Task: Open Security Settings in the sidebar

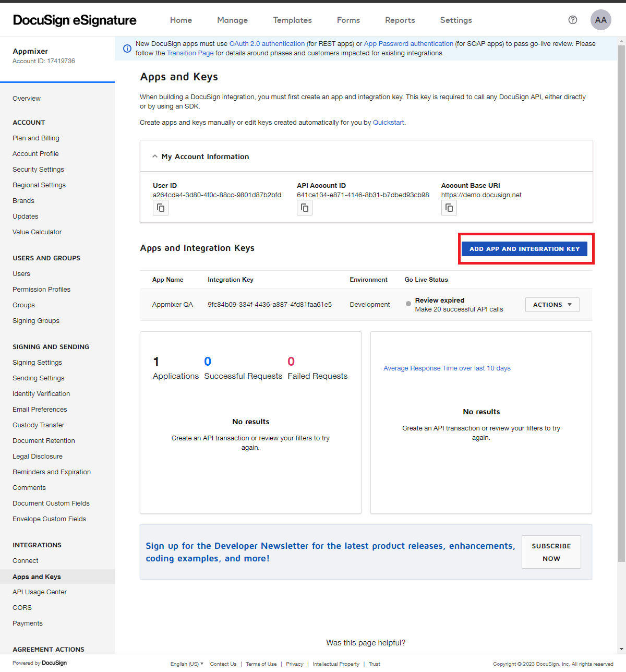Action: pyautogui.click(x=38, y=170)
